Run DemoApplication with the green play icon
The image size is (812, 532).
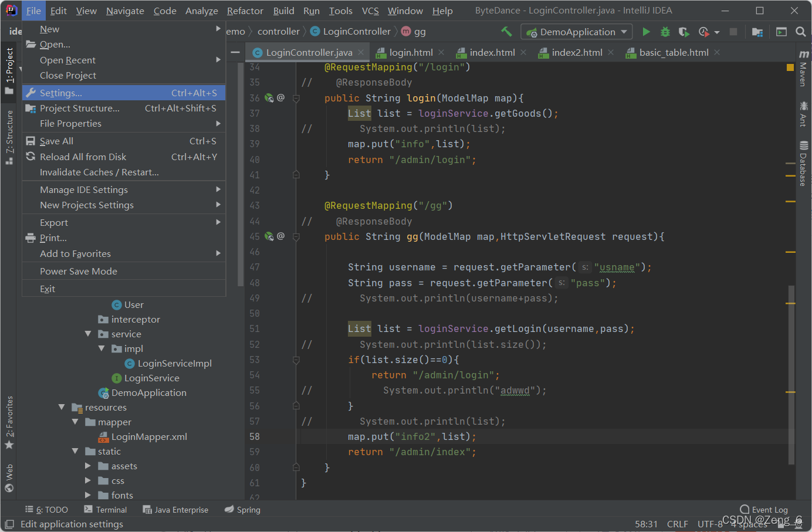pyautogui.click(x=646, y=32)
